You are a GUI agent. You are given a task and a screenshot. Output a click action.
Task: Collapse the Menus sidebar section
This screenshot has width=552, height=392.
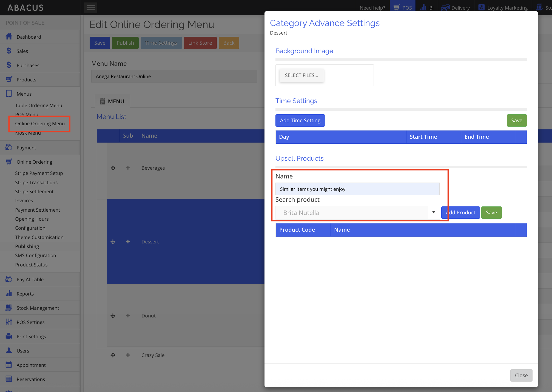(x=24, y=94)
